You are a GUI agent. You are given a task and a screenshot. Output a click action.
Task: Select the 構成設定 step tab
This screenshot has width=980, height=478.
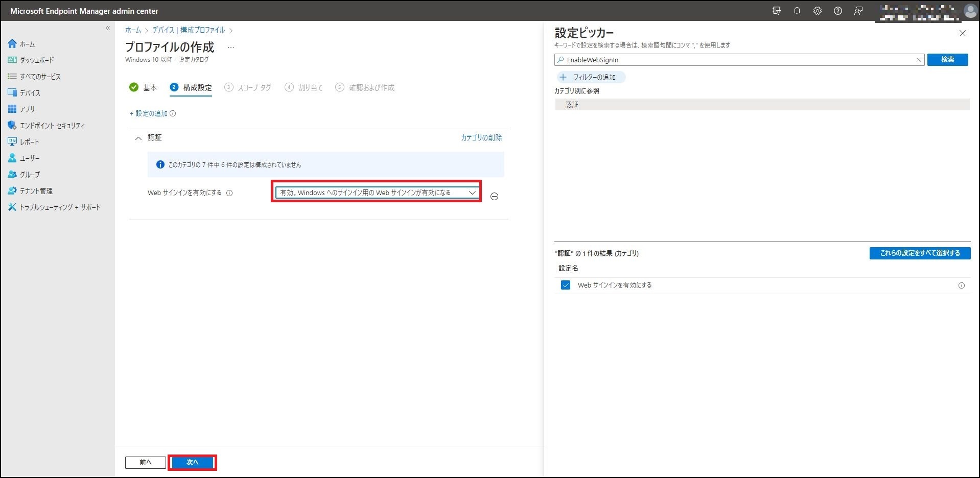(191, 88)
